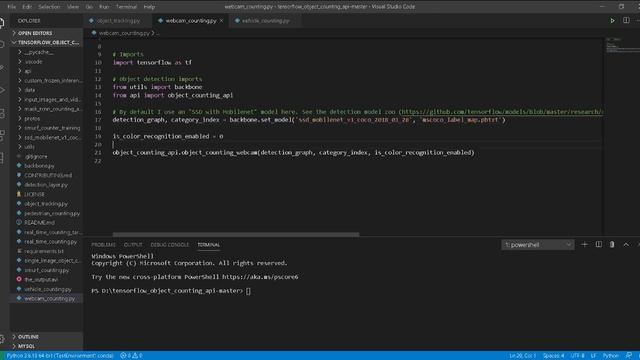Screen dimensions: 640x360
Task: Change Python language mode in status bar
Action: [x=611, y=356]
